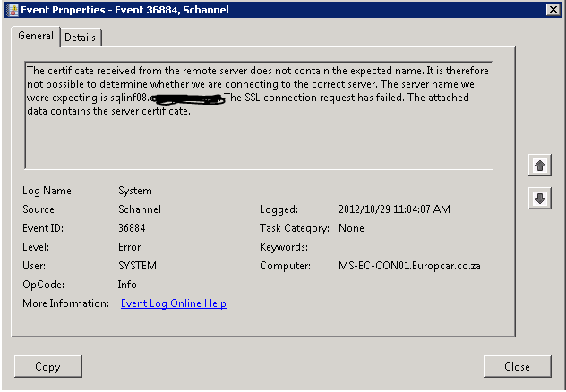Screen dimensions: 566x392
Task: Click the User value SYSTEM
Action: point(137,266)
